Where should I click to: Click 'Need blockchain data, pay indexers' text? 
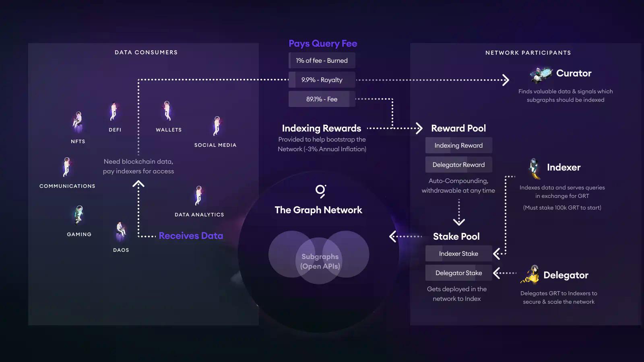coord(138,166)
